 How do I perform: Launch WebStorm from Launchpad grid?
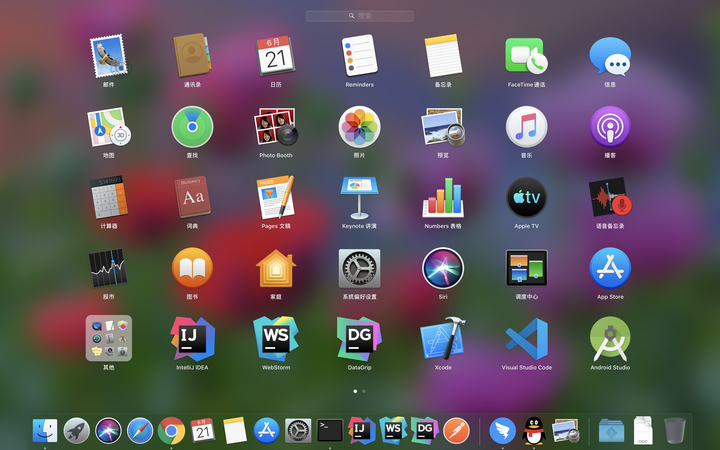[x=276, y=339]
